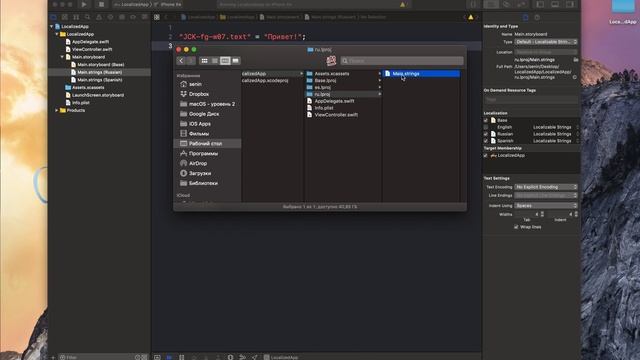640x360 pixels.
Task: Collapse the LocalizedApp project root
Action: 52,27
